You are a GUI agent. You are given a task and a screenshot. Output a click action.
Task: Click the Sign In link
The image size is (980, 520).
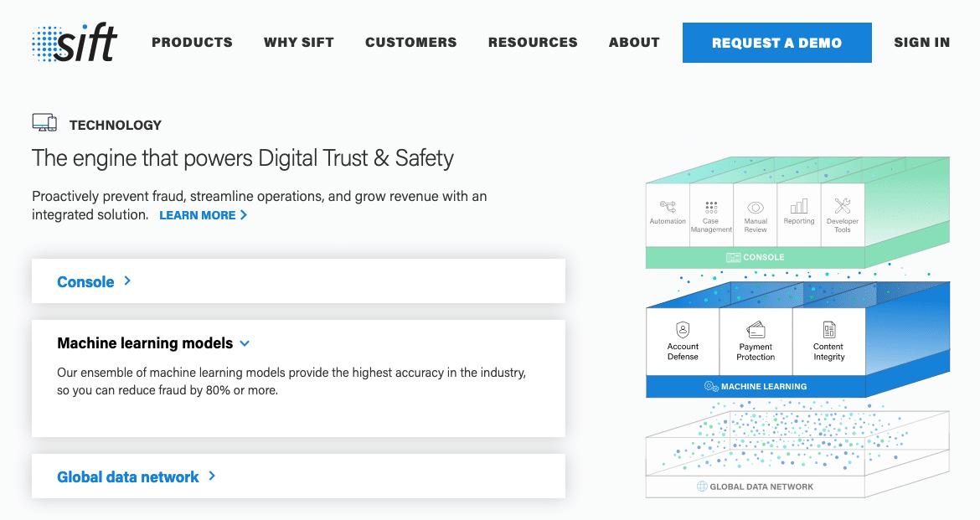tap(921, 43)
